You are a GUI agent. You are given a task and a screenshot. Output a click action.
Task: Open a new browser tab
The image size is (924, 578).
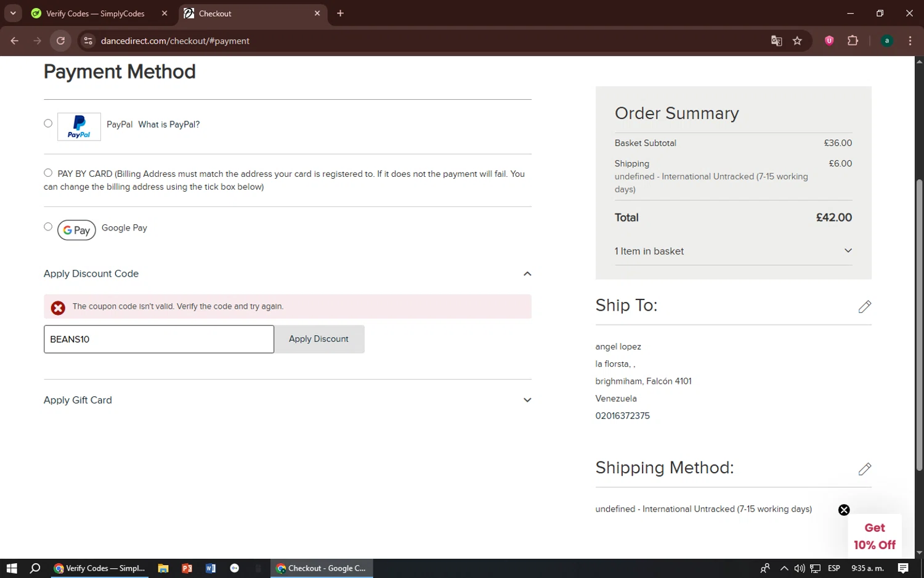(x=340, y=14)
